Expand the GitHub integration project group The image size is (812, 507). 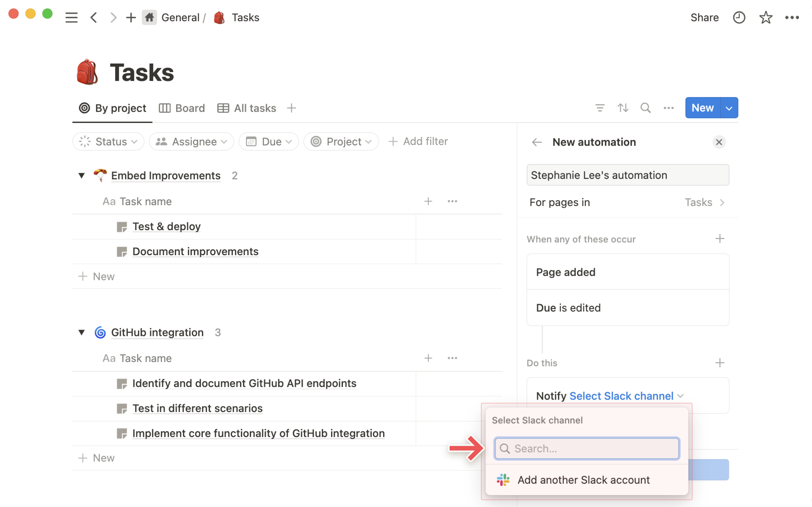coord(82,332)
